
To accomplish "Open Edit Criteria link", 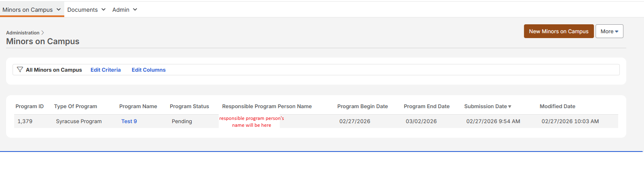I will (x=106, y=70).
